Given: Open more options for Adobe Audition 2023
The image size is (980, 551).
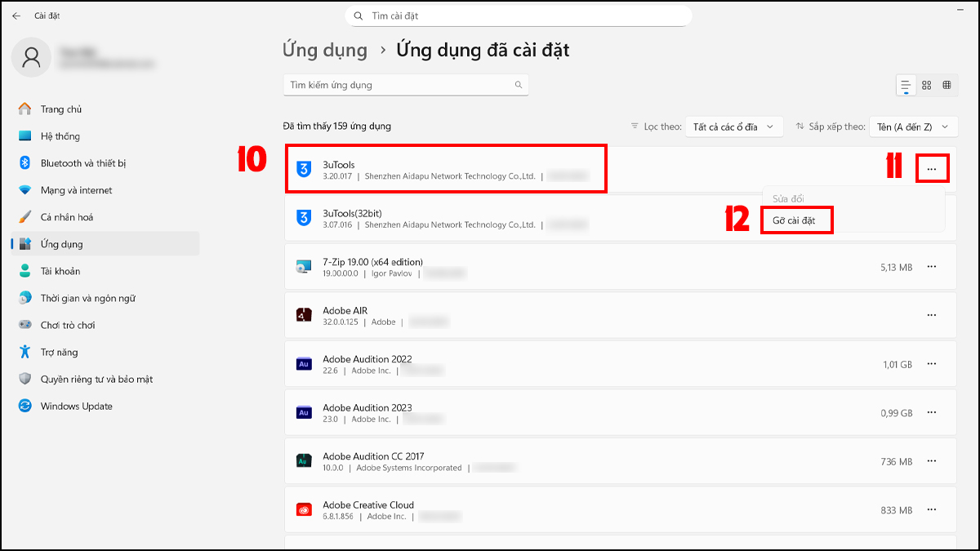Looking at the screenshot, I should [932, 413].
